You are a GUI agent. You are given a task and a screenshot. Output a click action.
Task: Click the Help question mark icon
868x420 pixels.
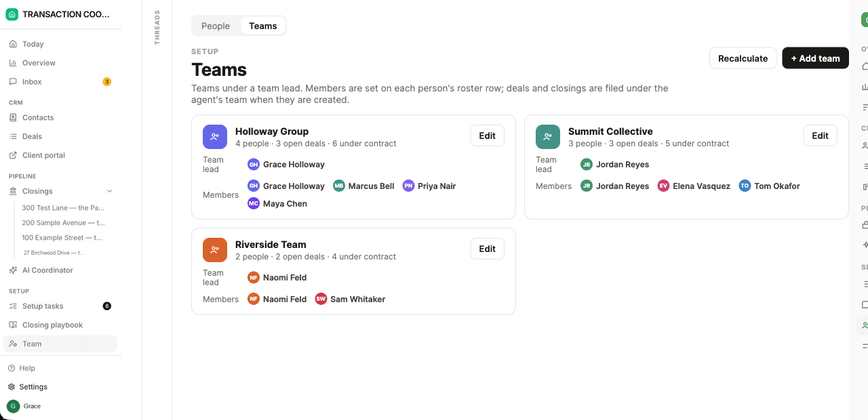point(11,369)
